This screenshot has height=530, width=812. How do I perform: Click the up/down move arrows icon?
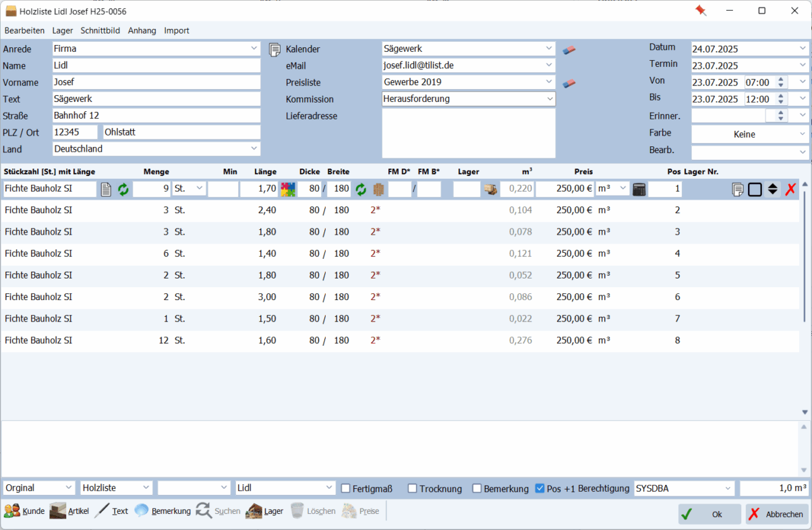point(773,189)
